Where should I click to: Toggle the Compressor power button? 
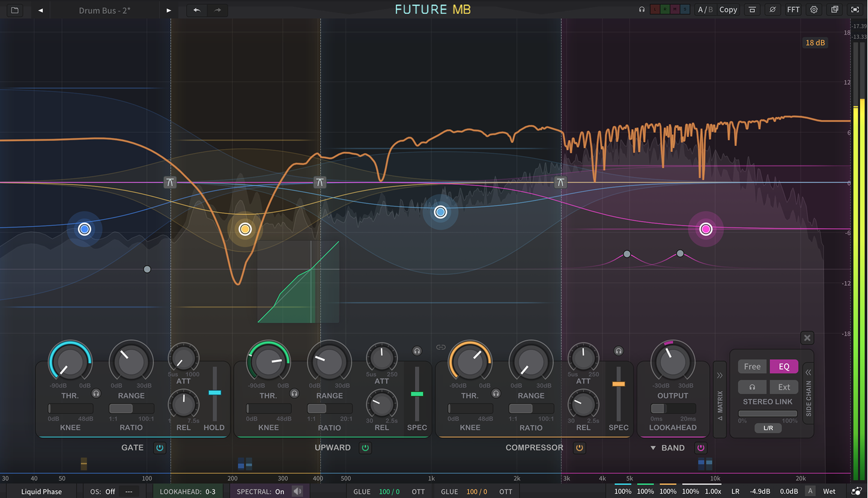click(x=579, y=448)
